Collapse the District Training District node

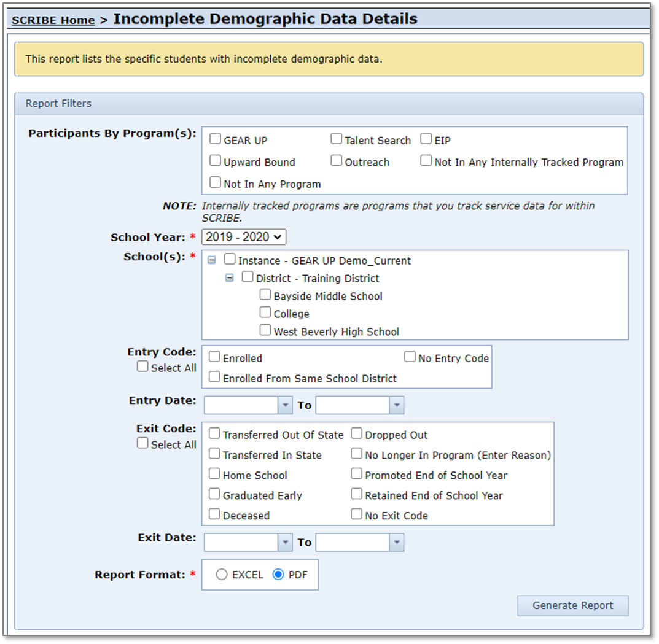[230, 278]
